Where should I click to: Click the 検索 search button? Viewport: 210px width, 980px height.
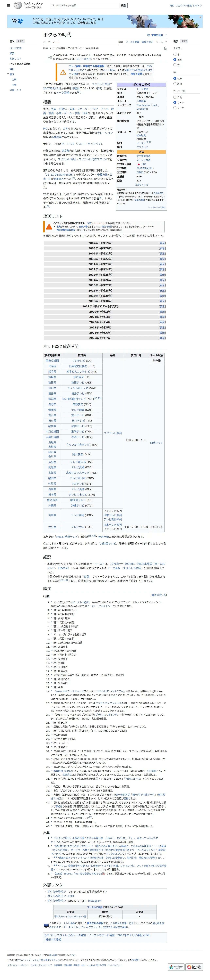pyautogui.click(x=123, y=5)
